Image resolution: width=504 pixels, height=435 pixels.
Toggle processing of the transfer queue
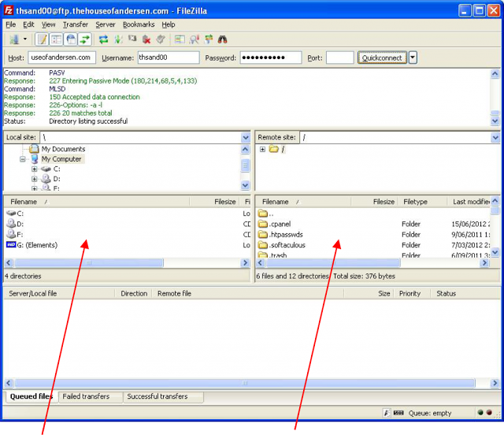tap(118, 39)
